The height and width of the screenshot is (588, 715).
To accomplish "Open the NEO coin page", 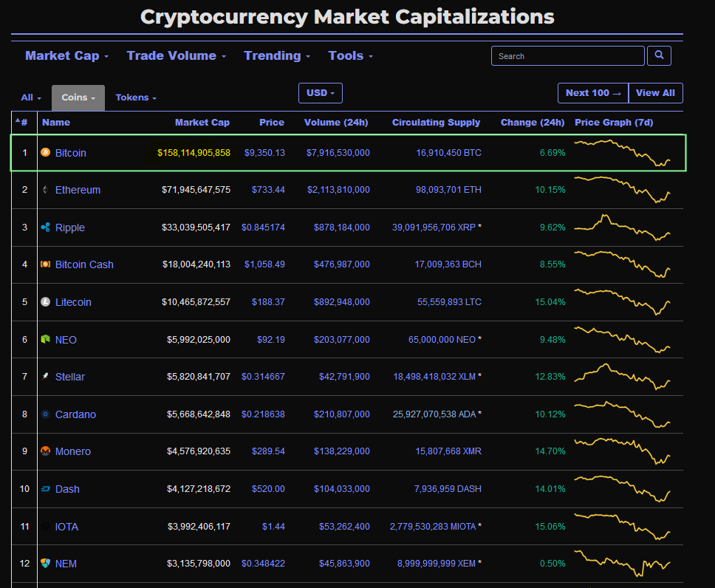I will point(66,340).
